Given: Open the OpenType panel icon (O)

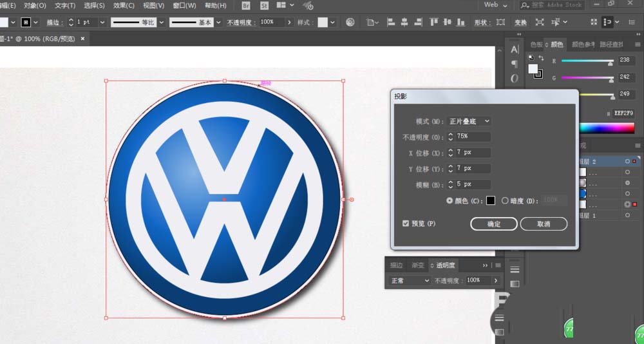Looking at the screenshot, I should click(x=515, y=78).
